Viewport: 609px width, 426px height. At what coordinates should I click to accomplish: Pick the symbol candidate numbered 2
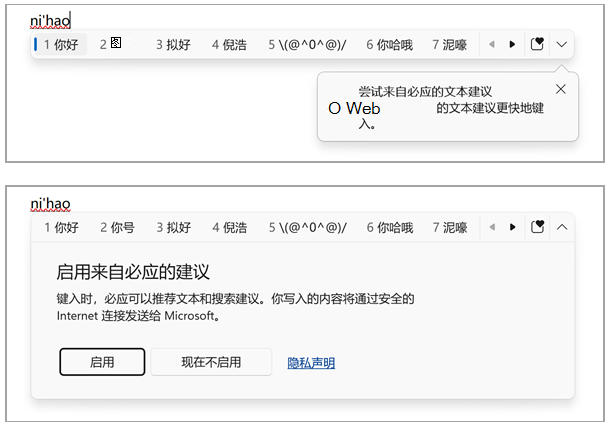[111, 44]
